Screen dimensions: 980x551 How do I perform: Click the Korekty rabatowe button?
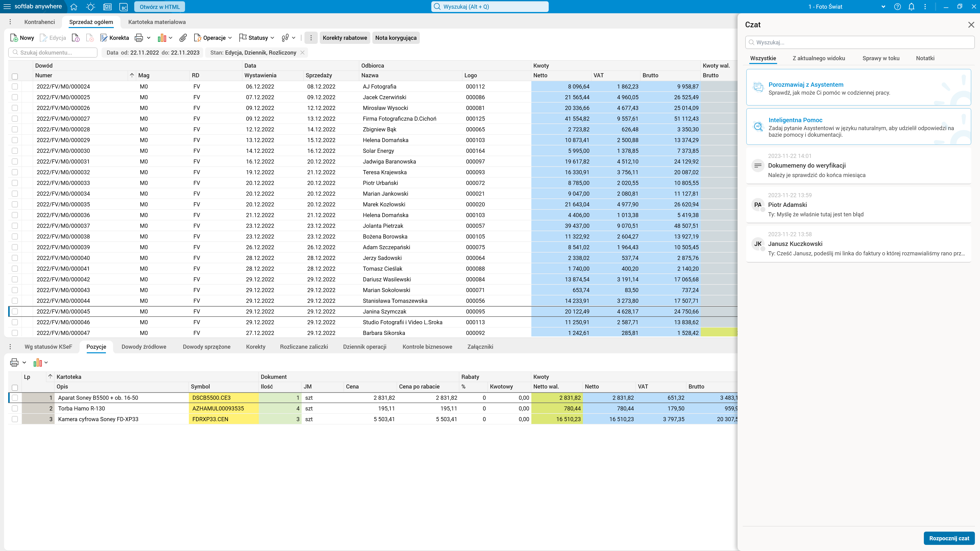[x=345, y=38]
